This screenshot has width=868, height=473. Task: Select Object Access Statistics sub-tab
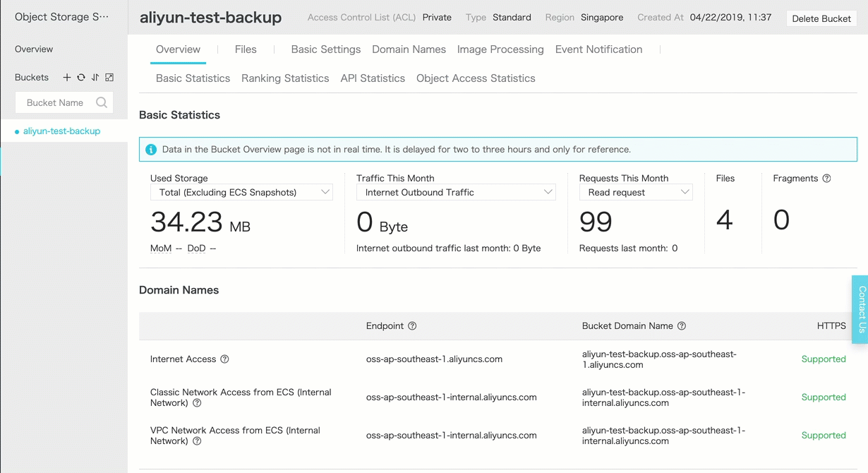point(476,78)
